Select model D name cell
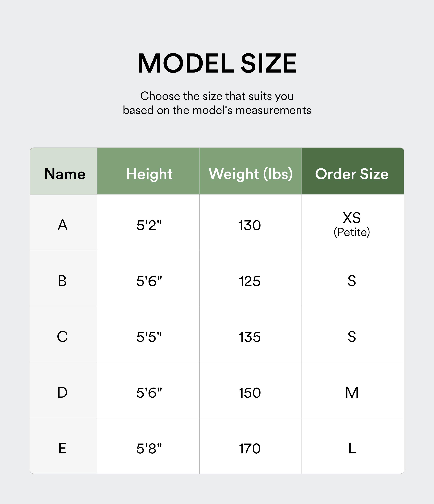Viewport: 434px width, 504px height. (62, 393)
